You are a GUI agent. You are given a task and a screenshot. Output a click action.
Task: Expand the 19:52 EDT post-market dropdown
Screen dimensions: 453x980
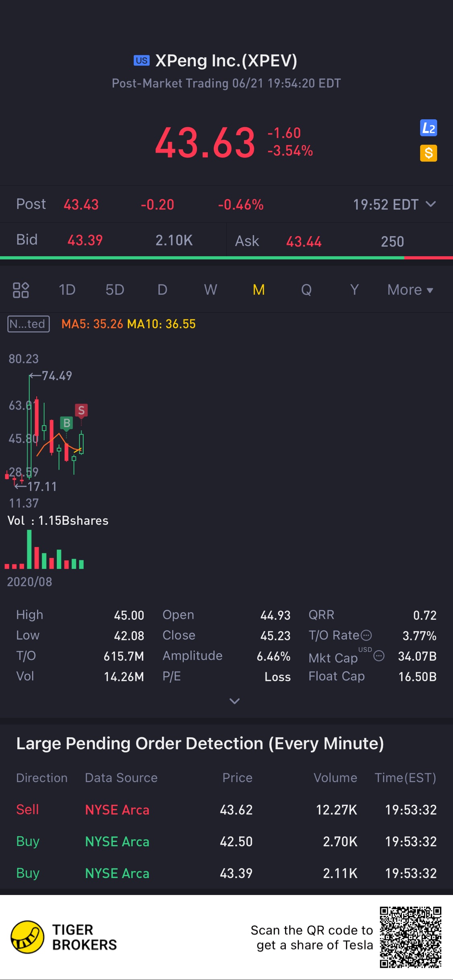[430, 204]
